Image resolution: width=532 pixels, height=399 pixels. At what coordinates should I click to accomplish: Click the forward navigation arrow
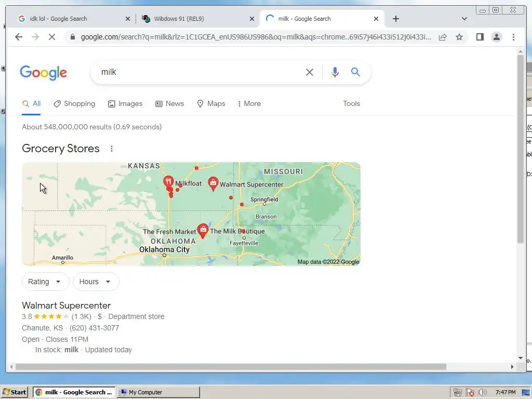coord(35,37)
